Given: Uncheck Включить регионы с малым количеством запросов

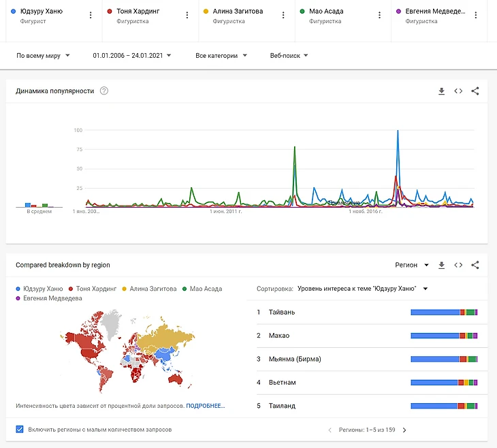Looking at the screenshot, I should [x=20, y=430].
